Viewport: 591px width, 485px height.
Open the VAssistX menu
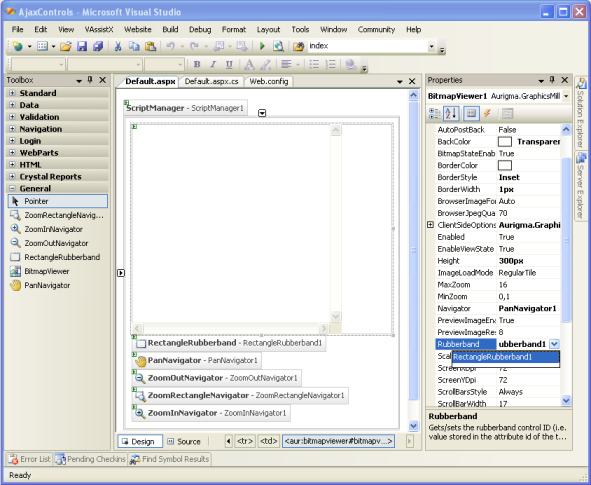pos(99,29)
